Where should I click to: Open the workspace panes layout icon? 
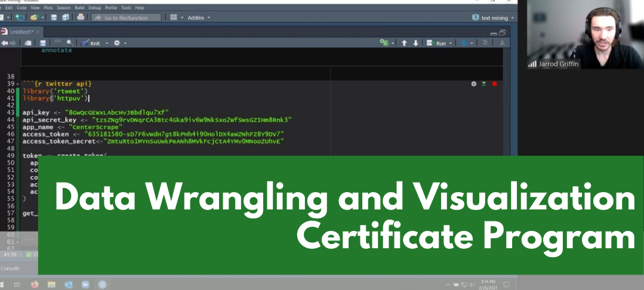[173, 17]
